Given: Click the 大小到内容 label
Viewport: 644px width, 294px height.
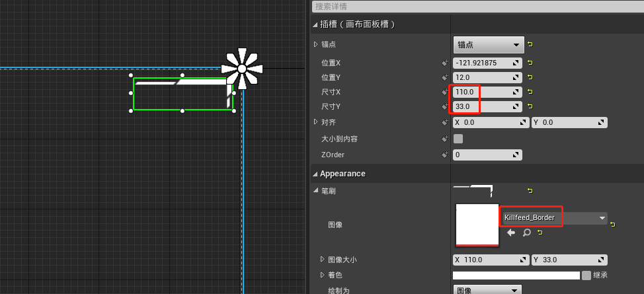Looking at the screenshot, I should [339, 139].
